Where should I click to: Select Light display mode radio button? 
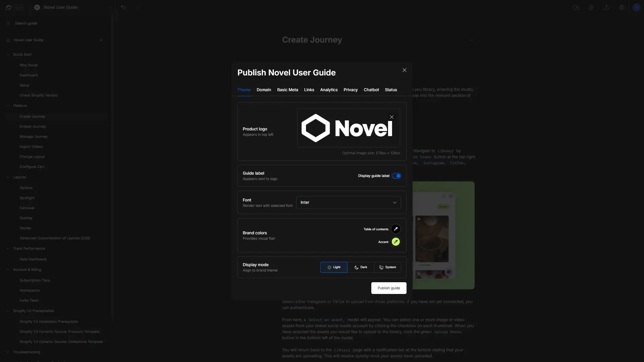pos(334,267)
